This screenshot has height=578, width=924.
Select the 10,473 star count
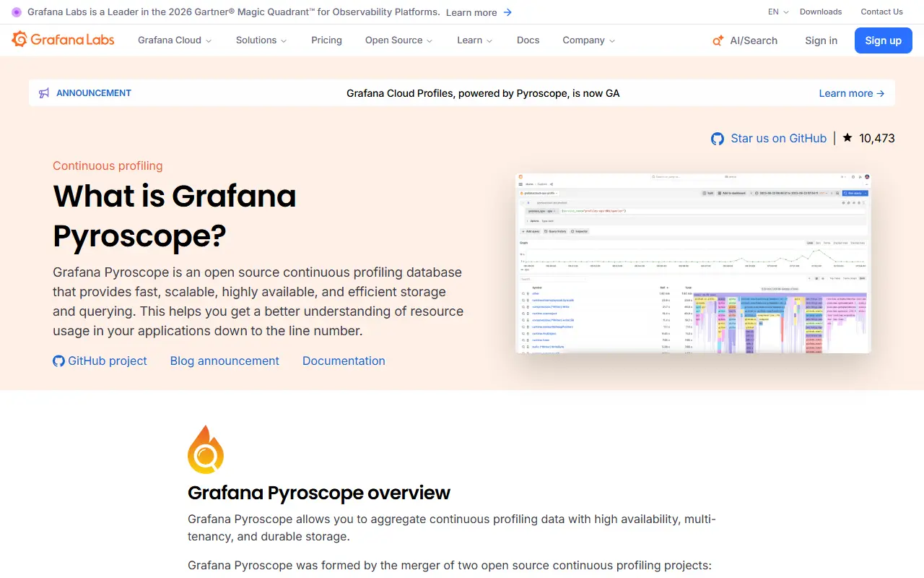(x=877, y=138)
